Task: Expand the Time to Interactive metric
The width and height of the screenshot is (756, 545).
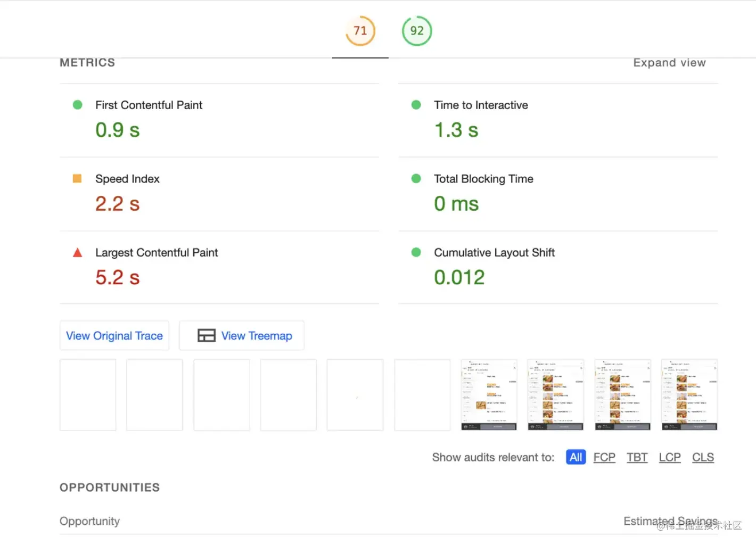Action: (x=481, y=105)
